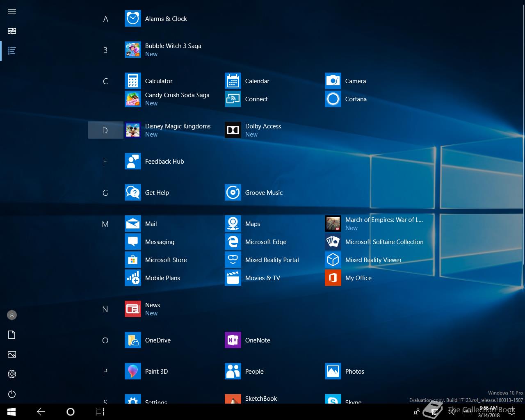Screen dimensions: 525x420
Task: Open the taskbar People icon
Action: [x=417, y=412]
